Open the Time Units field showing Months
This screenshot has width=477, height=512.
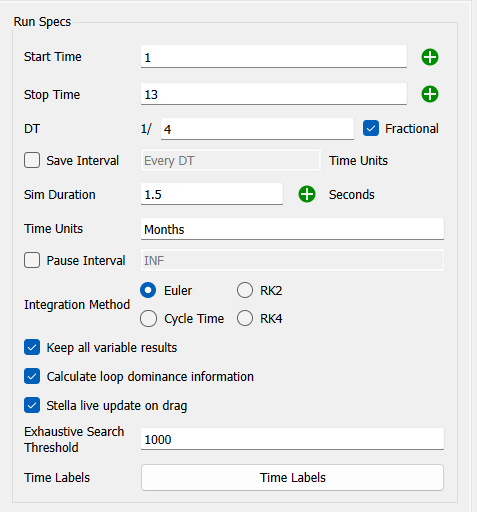(292, 229)
